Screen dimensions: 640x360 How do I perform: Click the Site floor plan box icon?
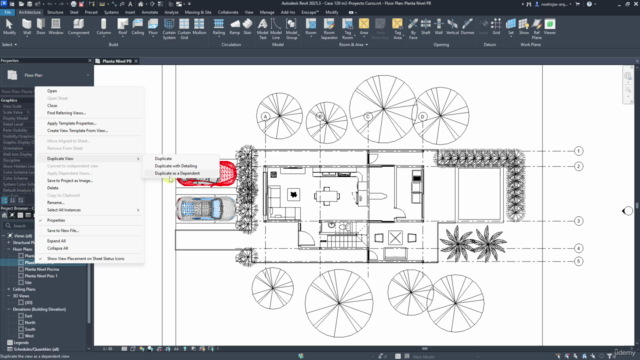[x=21, y=282]
